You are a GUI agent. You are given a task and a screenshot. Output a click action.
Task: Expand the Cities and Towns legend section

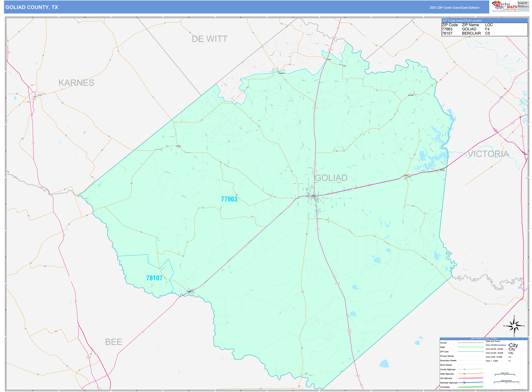coord(493,341)
